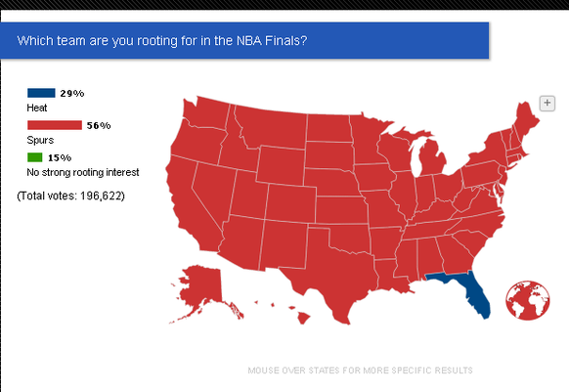
Task: Click the Spurs legend label
Action: (x=40, y=140)
